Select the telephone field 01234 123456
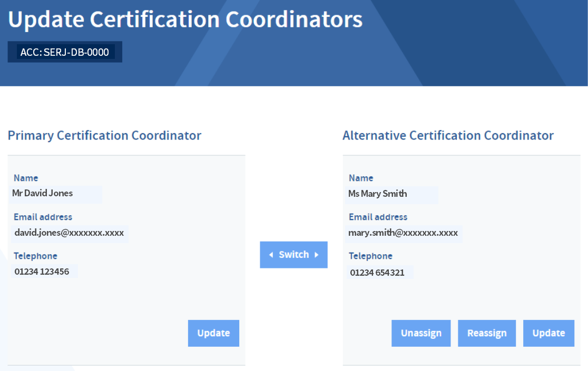Screen dimensions: 588x371 44,272
